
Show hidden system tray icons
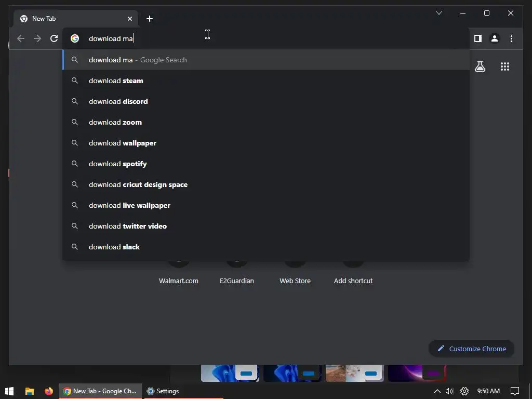(x=437, y=391)
